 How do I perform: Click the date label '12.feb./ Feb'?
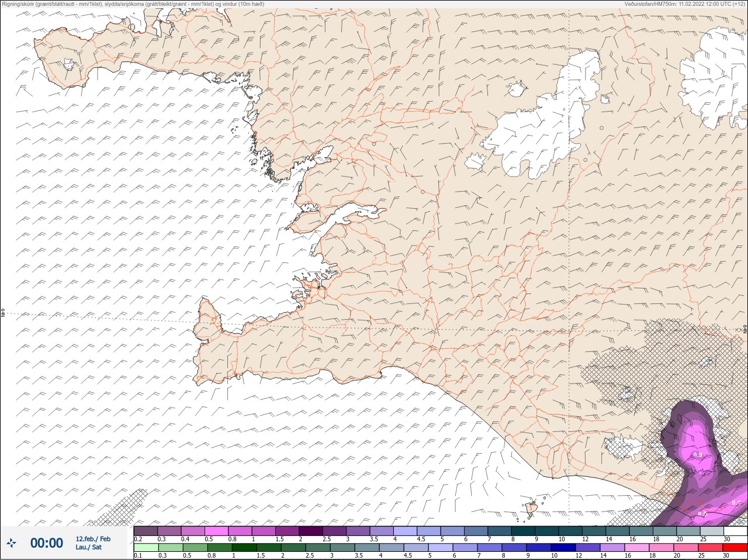coord(93,538)
